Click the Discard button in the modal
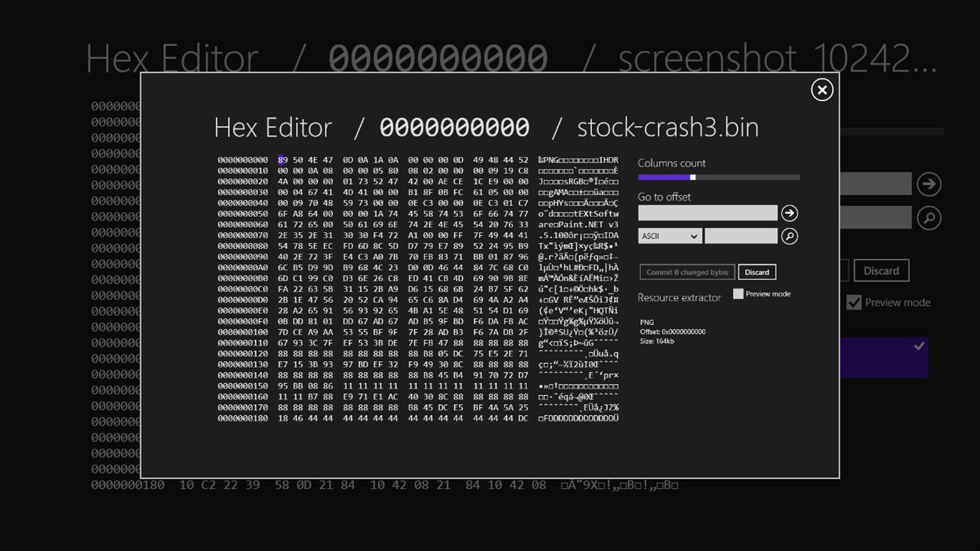 pos(757,272)
